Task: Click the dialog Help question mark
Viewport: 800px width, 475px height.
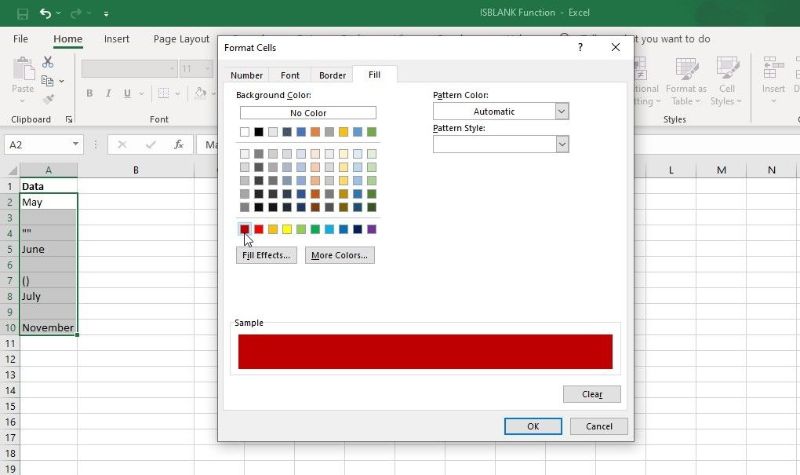Action: point(580,47)
